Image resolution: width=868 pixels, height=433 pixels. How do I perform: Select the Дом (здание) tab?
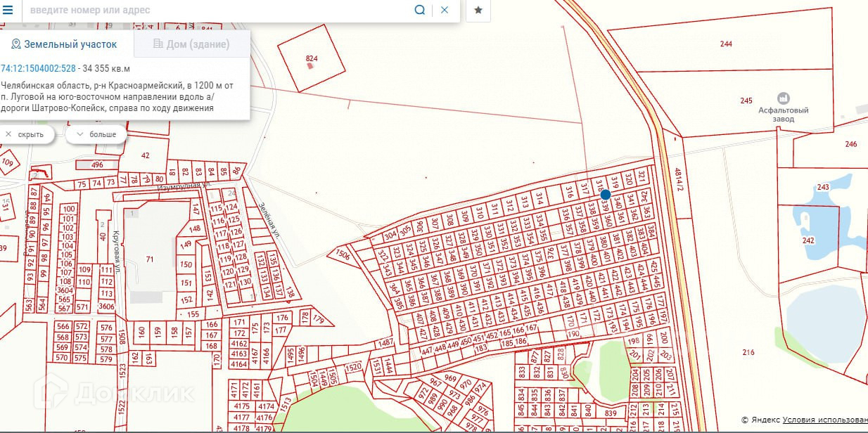[x=191, y=44]
